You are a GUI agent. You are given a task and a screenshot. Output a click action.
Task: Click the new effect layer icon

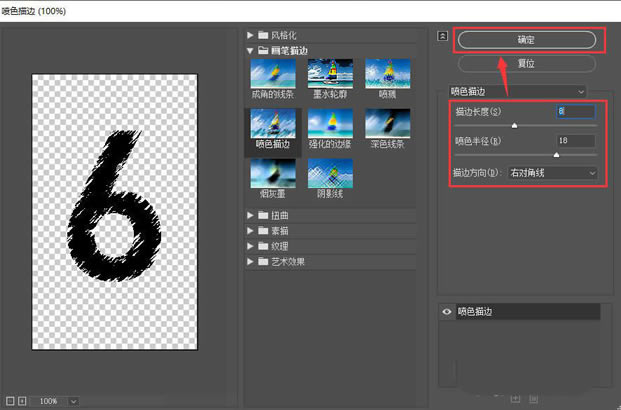[515, 399]
